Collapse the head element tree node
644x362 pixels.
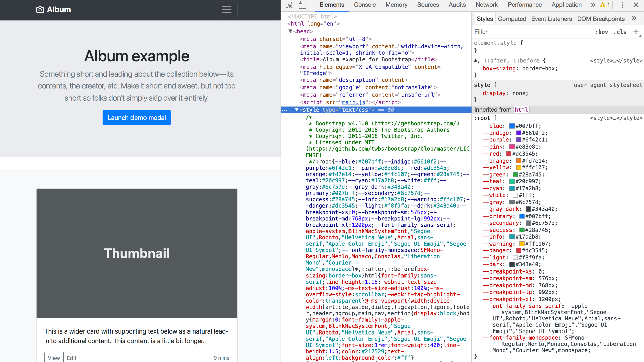pyautogui.click(x=290, y=31)
